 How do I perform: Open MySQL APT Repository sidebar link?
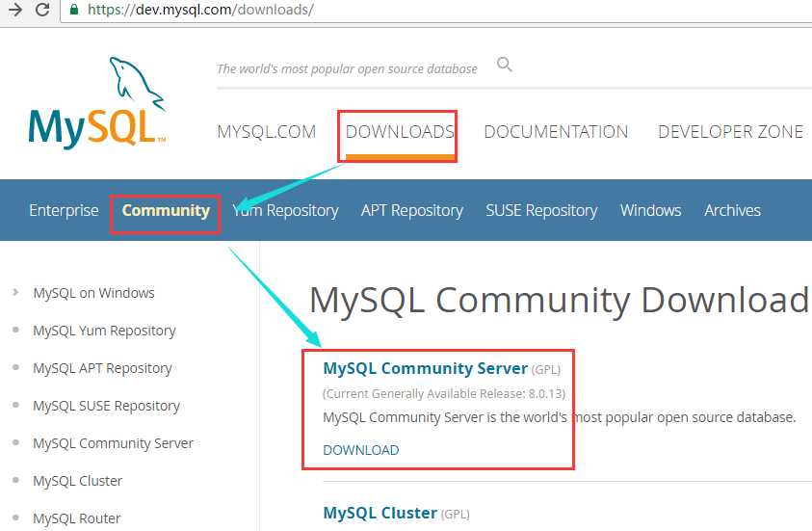[x=102, y=368]
